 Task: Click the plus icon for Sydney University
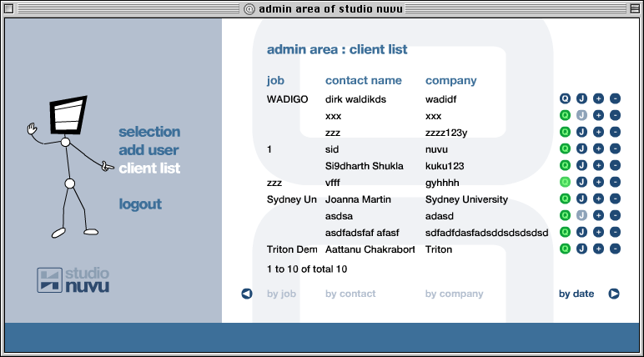[x=598, y=199]
